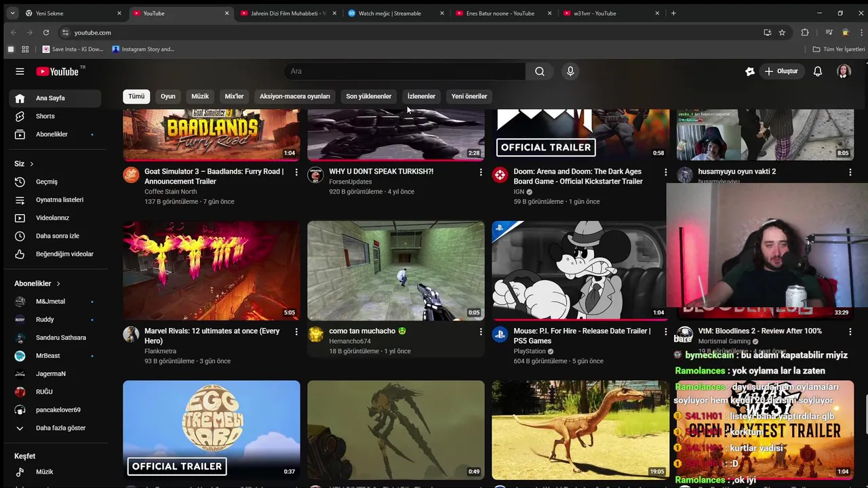Screen dimensions: 868x488
Task: Select the Müzik filter chip
Action: pos(200,96)
